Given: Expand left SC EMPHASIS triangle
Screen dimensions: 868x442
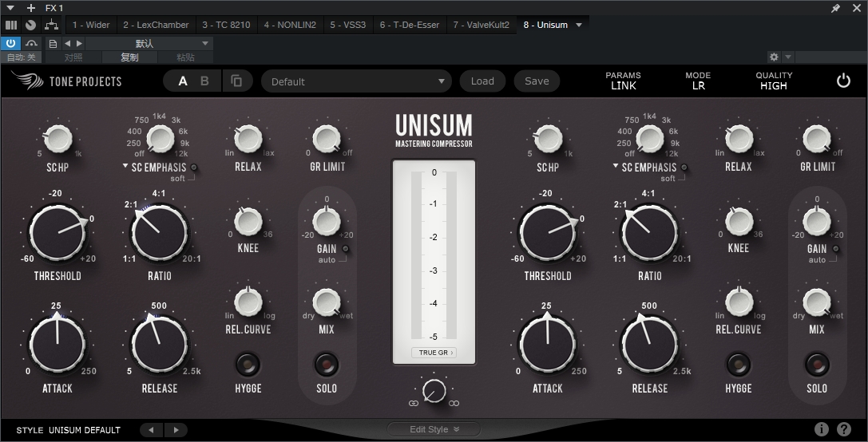Looking at the screenshot, I should pos(125,166).
